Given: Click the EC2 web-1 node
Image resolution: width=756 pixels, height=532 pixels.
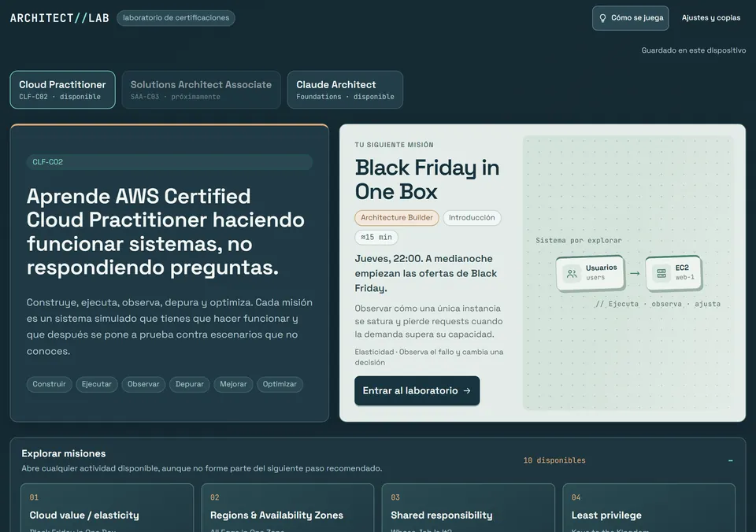Looking at the screenshot, I should coord(673,273).
